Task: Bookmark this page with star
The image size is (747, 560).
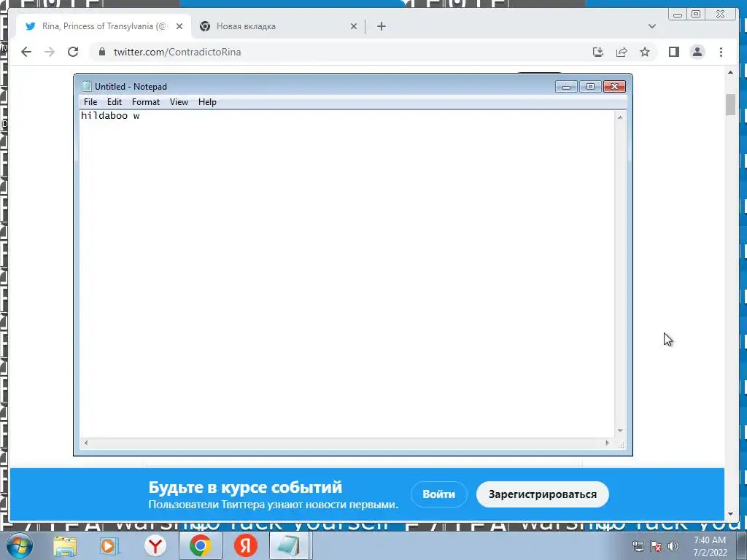Action: tap(645, 52)
